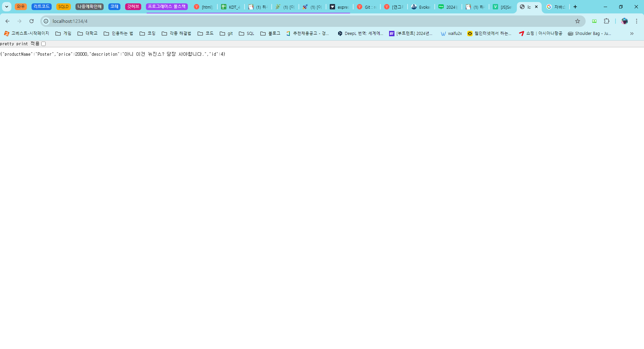Screen dimensions: 644x349
Task: Click the green extension icon in toolbar
Action: [x=594, y=21]
